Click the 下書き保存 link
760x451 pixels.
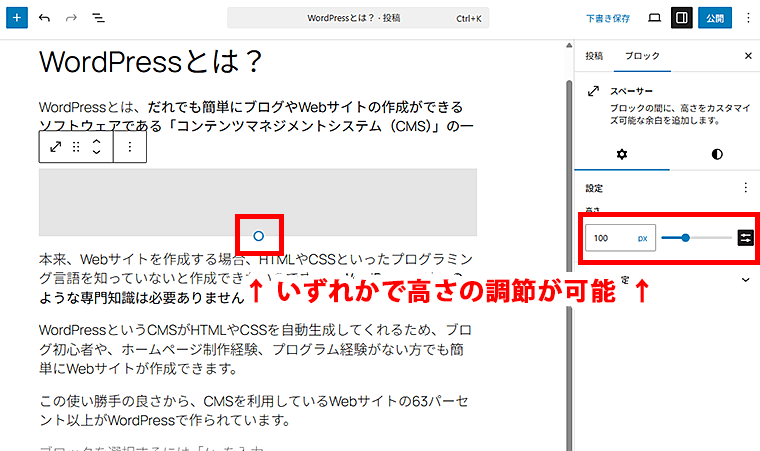tap(608, 18)
